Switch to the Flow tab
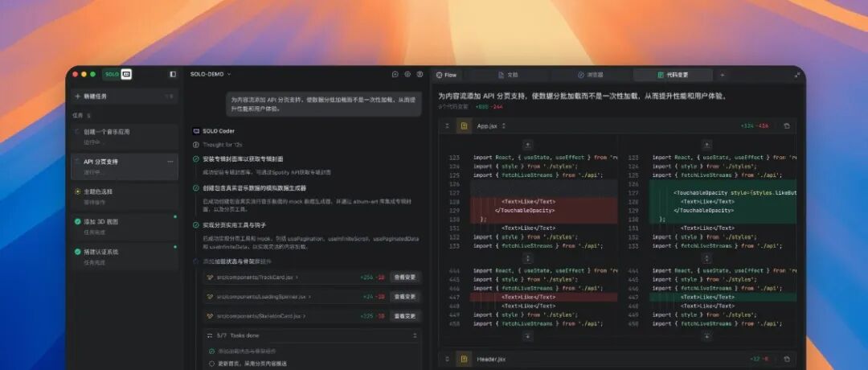 pyautogui.click(x=447, y=75)
